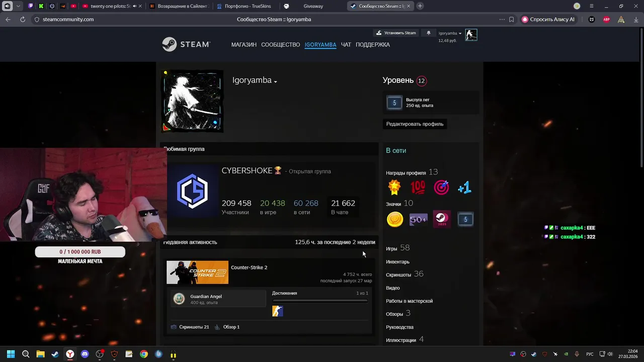Viewport: 644px width, 362px height.
Task: Open the МАГАЗИН menu
Action: click(244, 45)
